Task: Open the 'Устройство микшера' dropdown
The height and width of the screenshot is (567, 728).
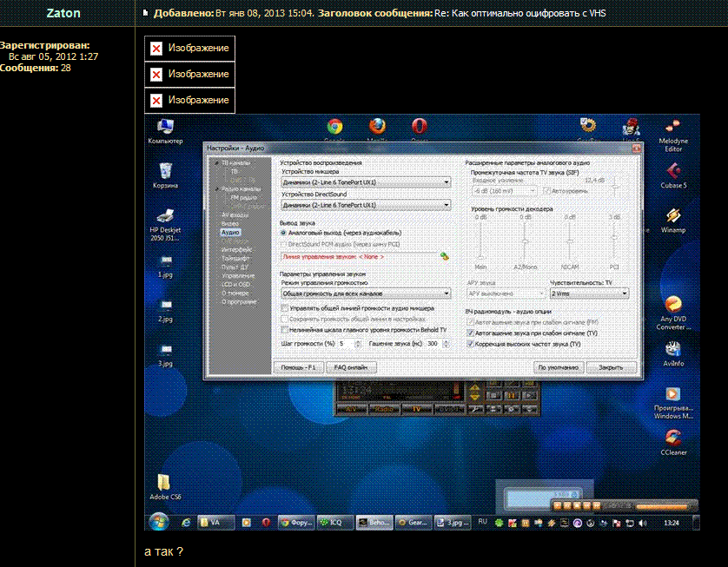Action: point(365,182)
